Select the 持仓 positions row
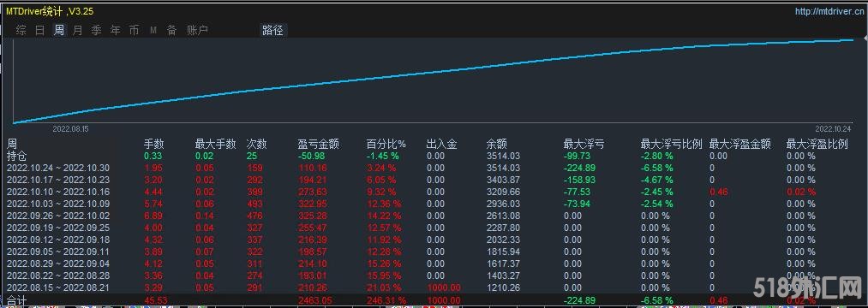Screen dimensions: 868x308 (x=434, y=157)
